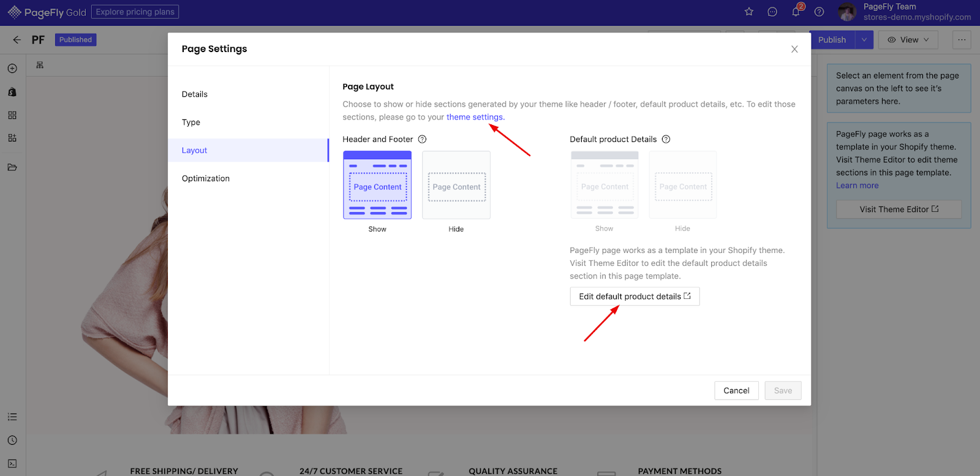Image resolution: width=980 pixels, height=476 pixels.
Task: Open the Optimization settings tab
Action: (248, 178)
